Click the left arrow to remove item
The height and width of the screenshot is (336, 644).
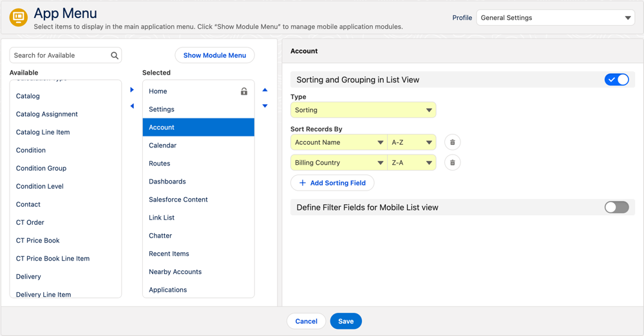point(132,106)
